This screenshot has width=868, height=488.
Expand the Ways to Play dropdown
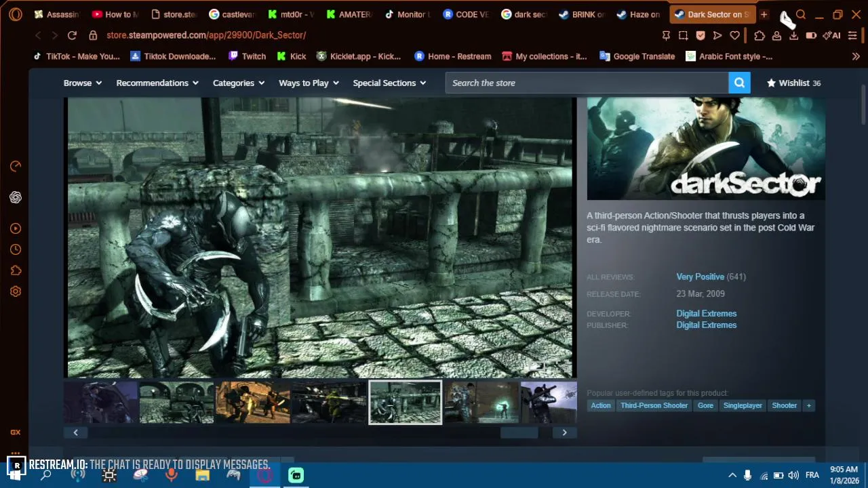309,83
